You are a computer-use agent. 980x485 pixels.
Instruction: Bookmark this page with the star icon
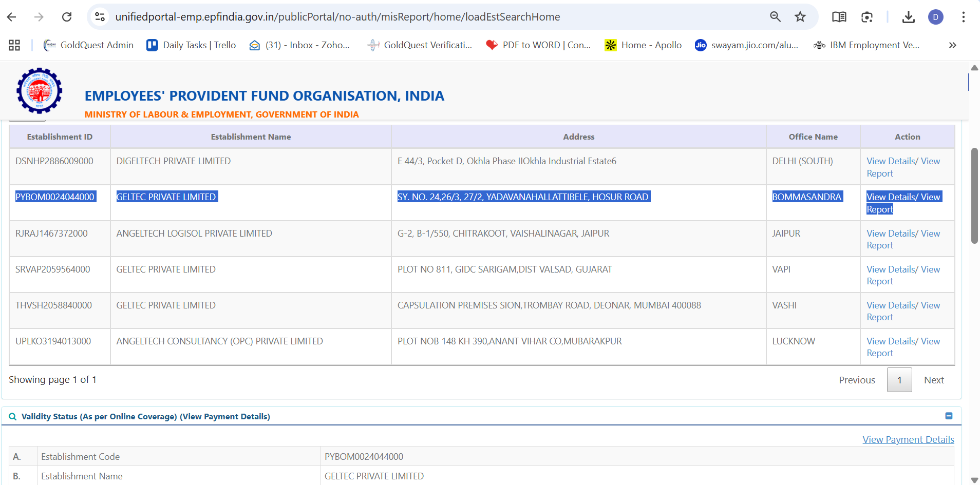click(800, 17)
